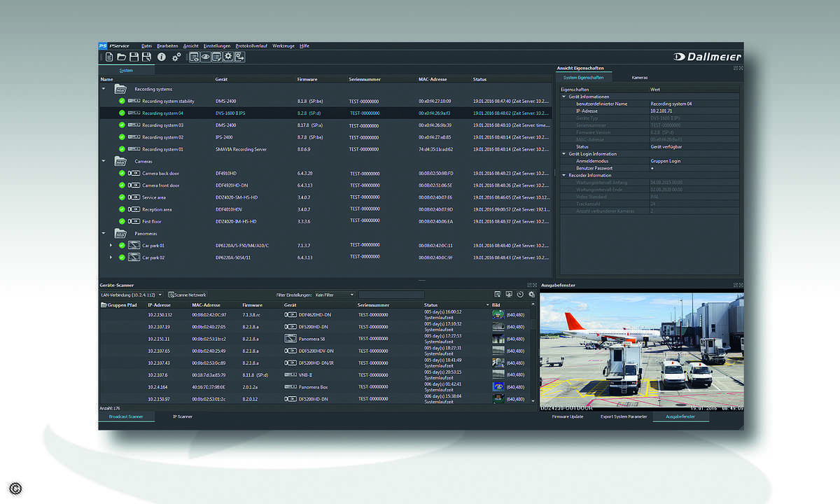Click thumbnail of device 10.2.150.132
The height and width of the screenshot is (504, 840).
pyautogui.click(x=498, y=315)
